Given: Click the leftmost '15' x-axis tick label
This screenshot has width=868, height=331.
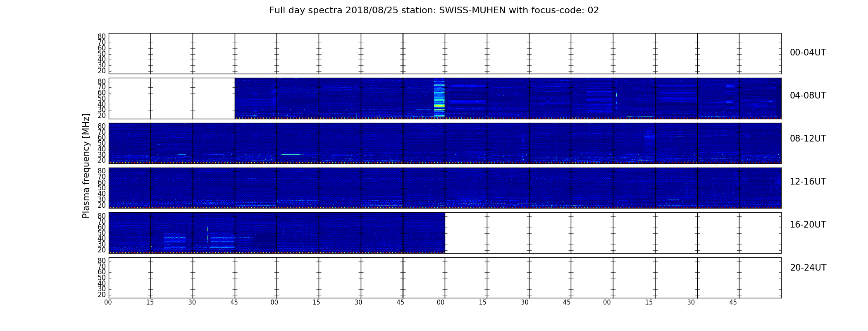Looking at the screenshot, I should pyautogui.click(x=150, y=302).
